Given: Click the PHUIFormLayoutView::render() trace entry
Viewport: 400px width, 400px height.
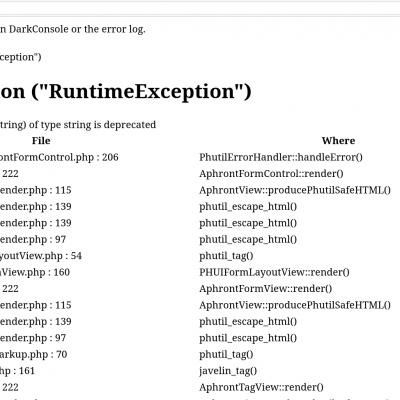Looking at the screenshot, I should (x=274, y=272).
